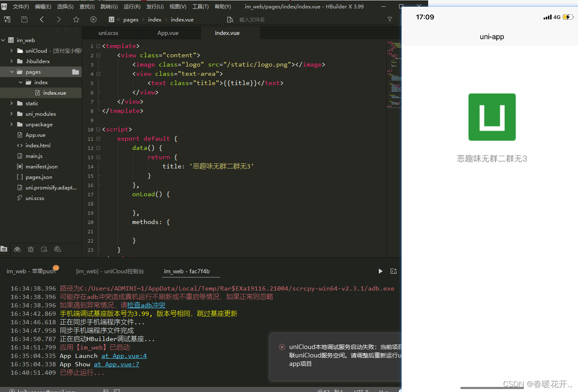Viewport: 578px width, 392px height.
Task: Expand the uniCloud folder
Action: 11,51
